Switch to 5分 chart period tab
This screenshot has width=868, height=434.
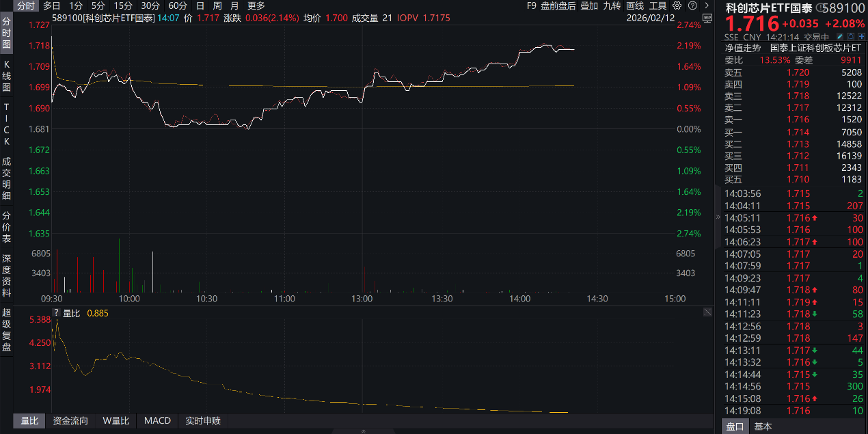(98, 5)
